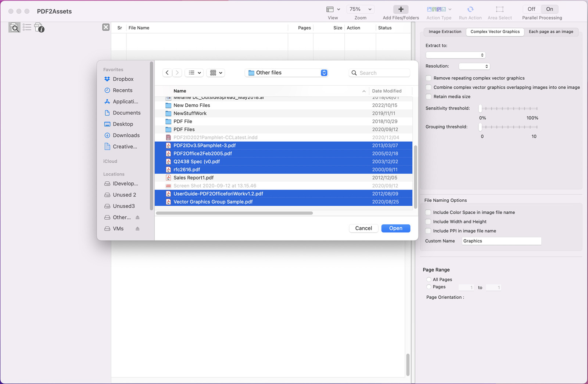Viewport: 588px width, 384px height.
Task: Open the View dropdown arrow
Action: coord(338,9)
